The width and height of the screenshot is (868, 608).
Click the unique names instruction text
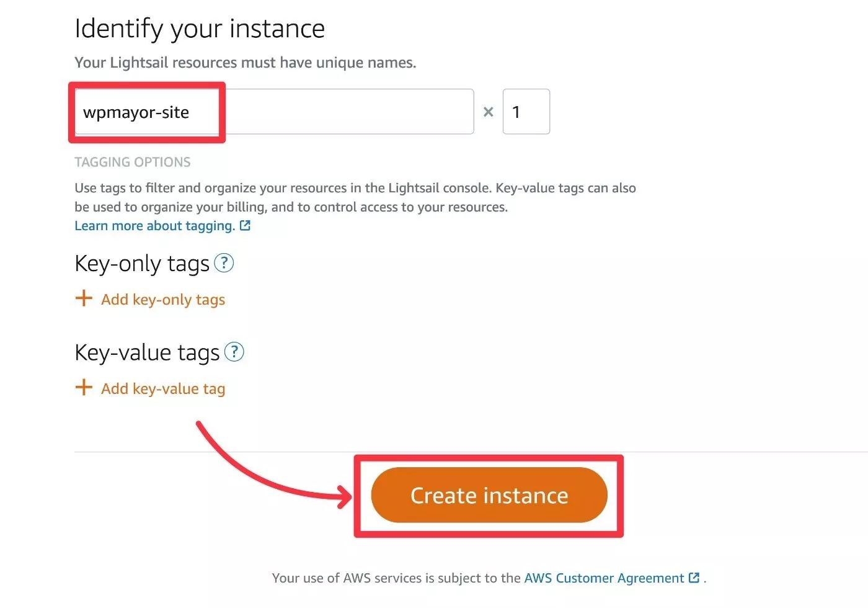pos(246,63)
